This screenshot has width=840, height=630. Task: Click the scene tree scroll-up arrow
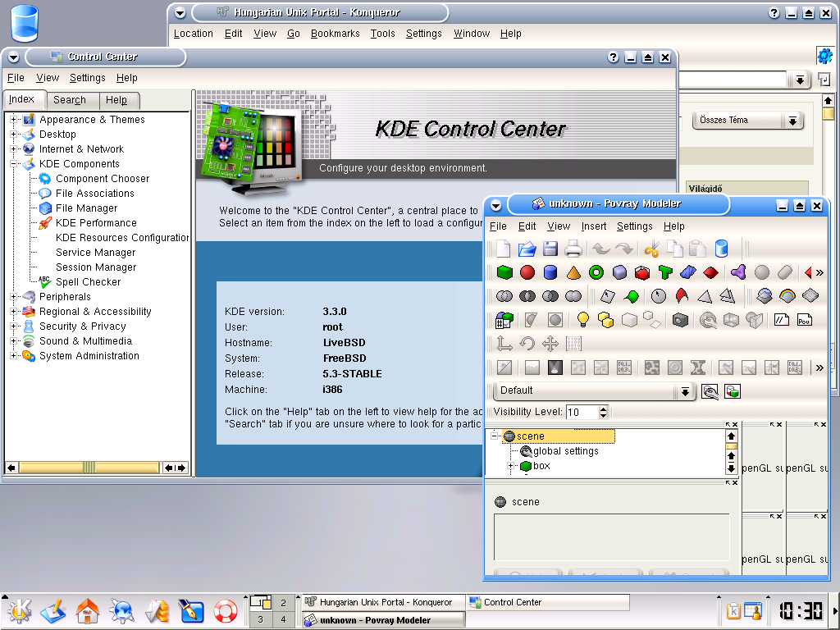(731, 436)
